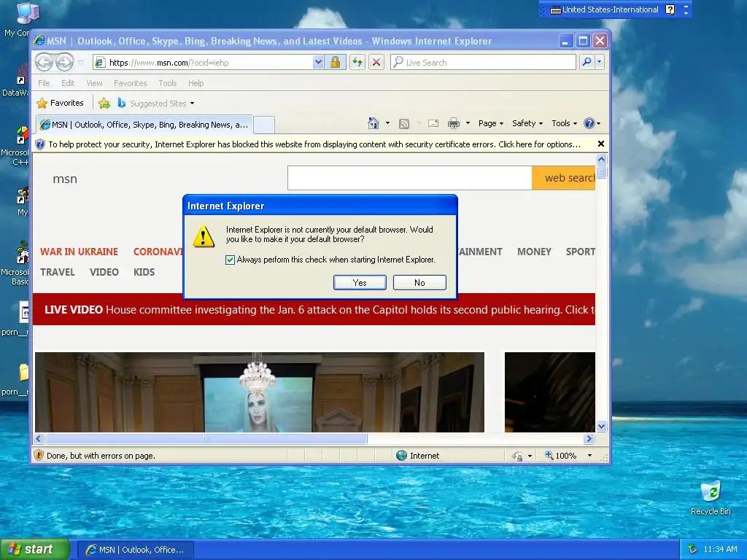Open search provider dropdown arrow
747x560 pixels.
click(600, 62)
